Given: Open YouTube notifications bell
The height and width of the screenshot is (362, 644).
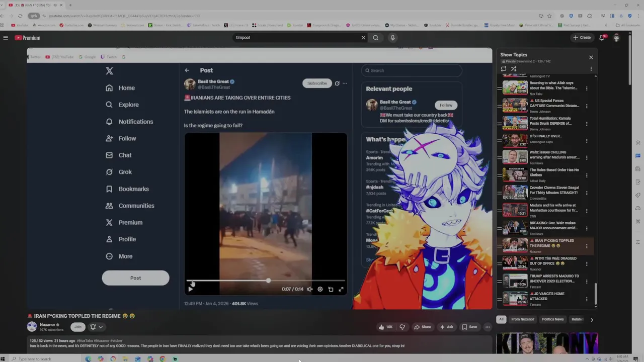Looking at the screenshot, I should [602, 38].
